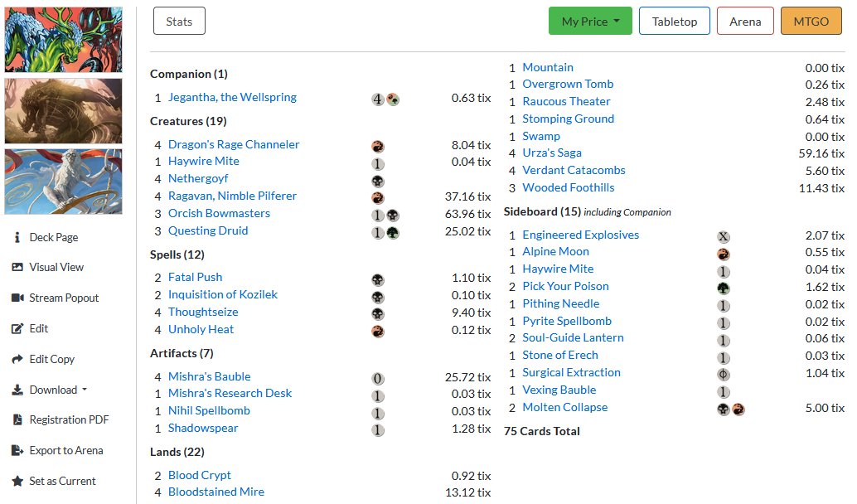This screenshot has width=857, height=504.
Task: Open the blue-green antlered creature artwork thumbnail
Action: [x=63, y=39]
